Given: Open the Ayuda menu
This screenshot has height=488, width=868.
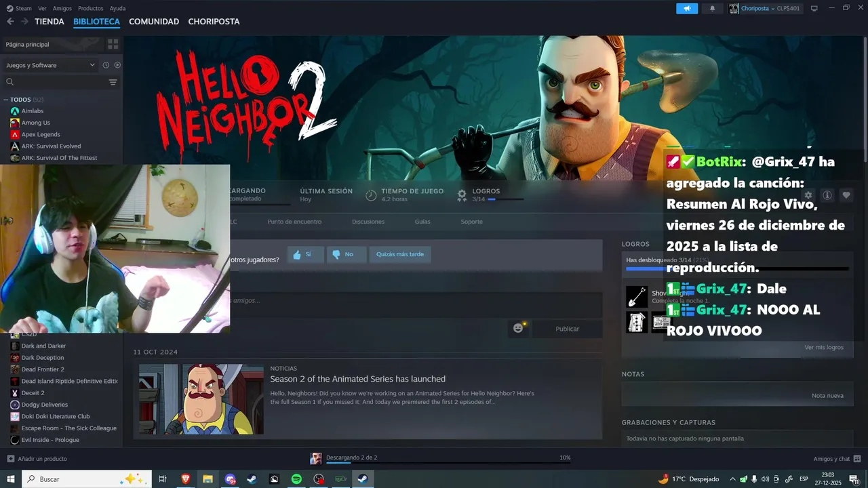Looking at the screenshot, I should pyautogui.click(x=117, y=9).
